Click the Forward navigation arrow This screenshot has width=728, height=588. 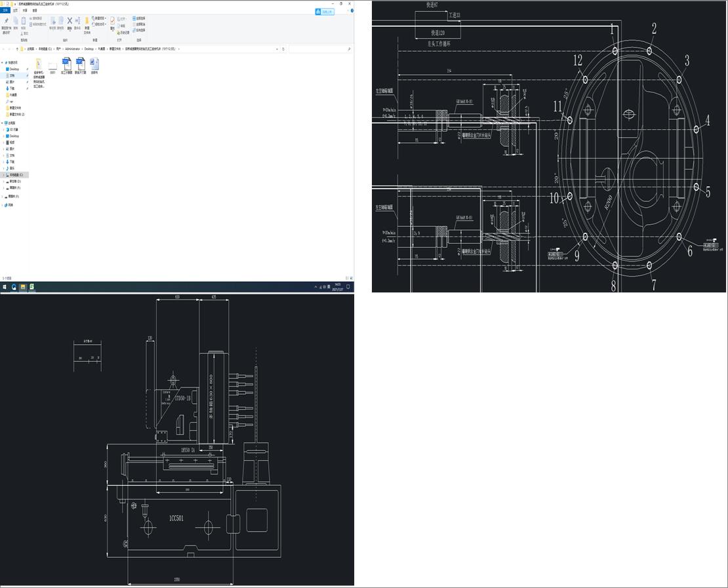point(9,49)
